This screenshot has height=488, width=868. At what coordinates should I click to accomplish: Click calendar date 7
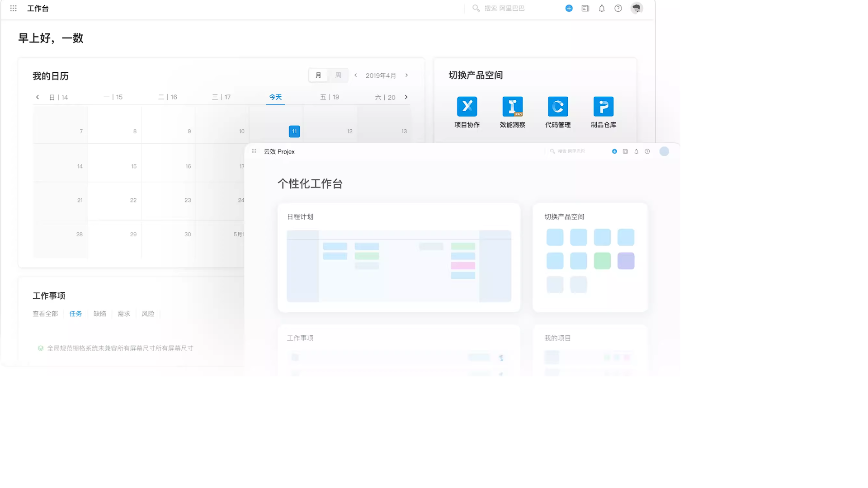click(81, 131)
